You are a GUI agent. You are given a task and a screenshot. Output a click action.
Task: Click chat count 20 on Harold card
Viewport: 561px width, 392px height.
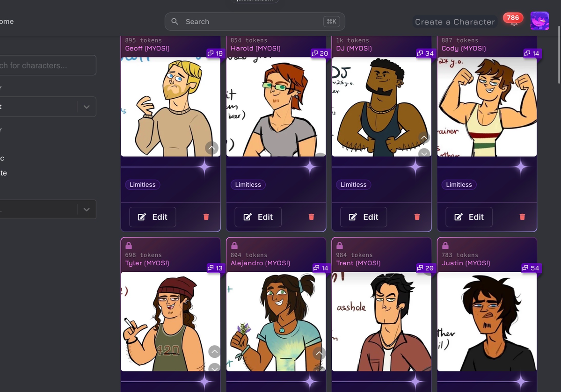(x=320, y=53)
